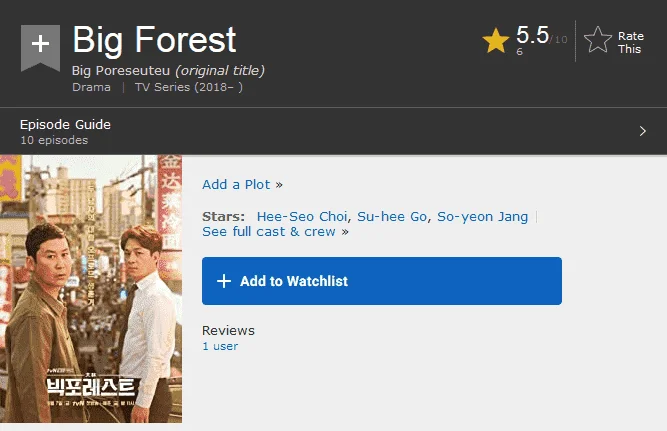Image resolution: width=667 pixels, height=431 pixels.
Task: Click the Rate This label
Action: point(630,43)
